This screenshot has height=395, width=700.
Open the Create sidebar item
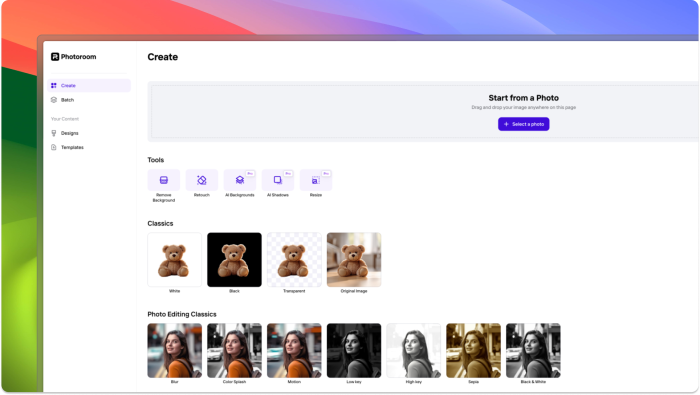(x=89, y=85)
